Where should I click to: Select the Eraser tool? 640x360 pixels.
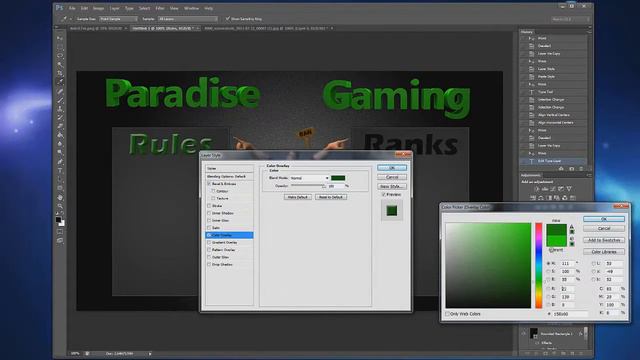pos(60,126)
